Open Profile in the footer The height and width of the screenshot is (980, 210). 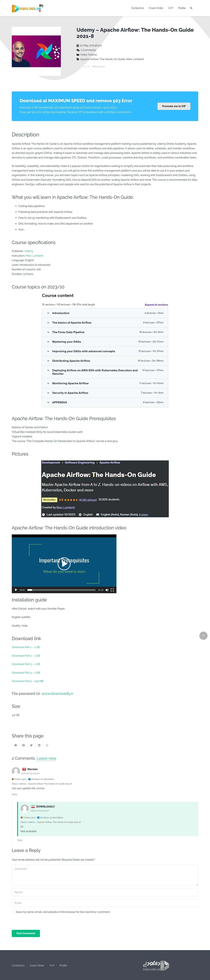63,965
